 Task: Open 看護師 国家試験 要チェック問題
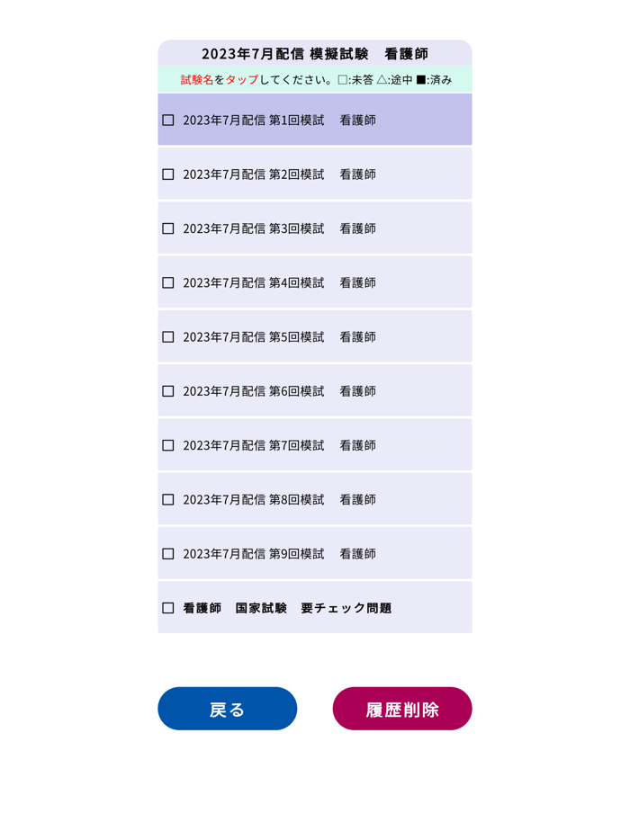(x=279, y=607)
